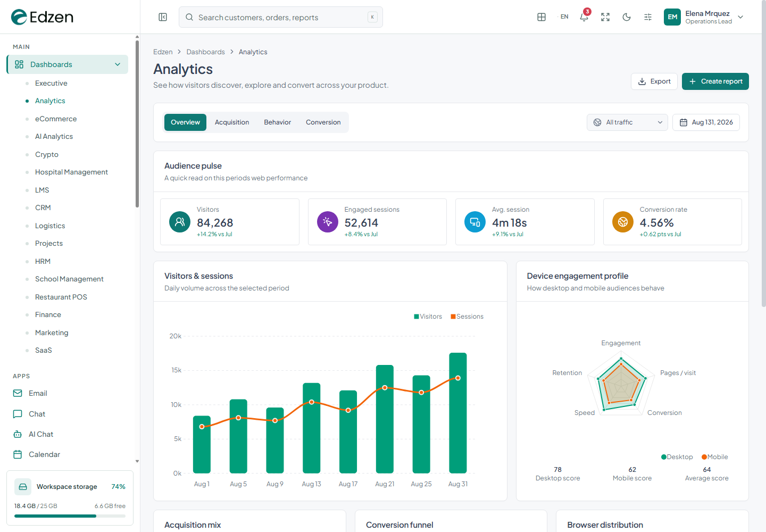Image resolution: width=766 pixels, height=532 pixels.
Task: Toggle Visitors series in chart legend
Action: (x=428, y=317)
